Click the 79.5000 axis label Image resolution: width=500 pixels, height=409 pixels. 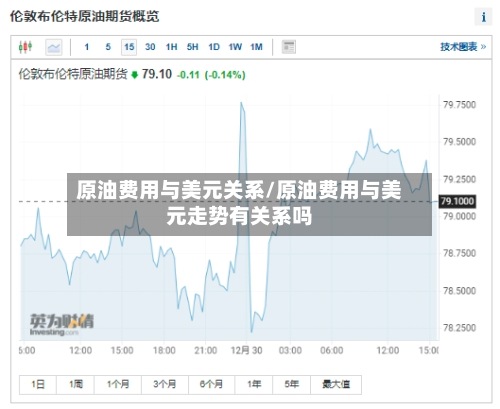(459, 142)
